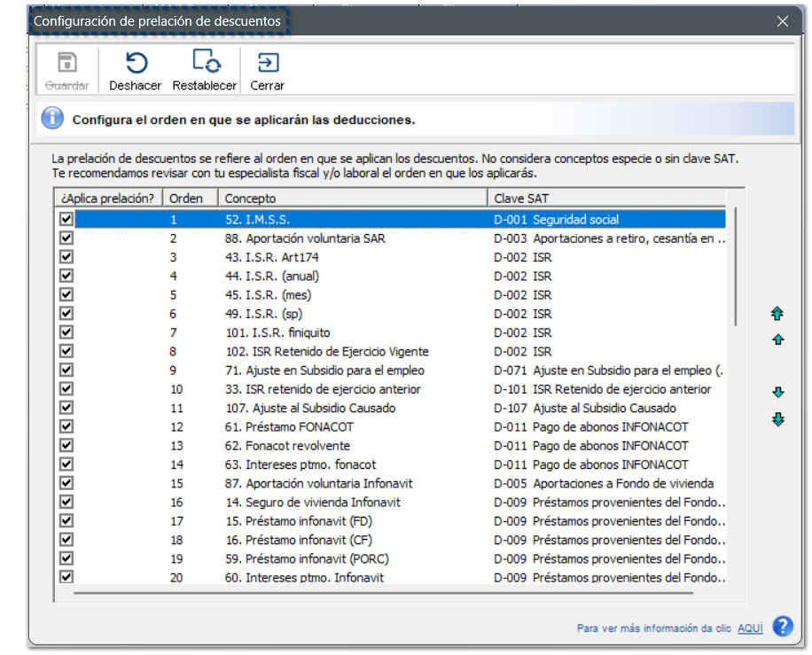
Task: Toggle checkbox for Aportación voluntaria SAR
Action: tap(66, 238)
